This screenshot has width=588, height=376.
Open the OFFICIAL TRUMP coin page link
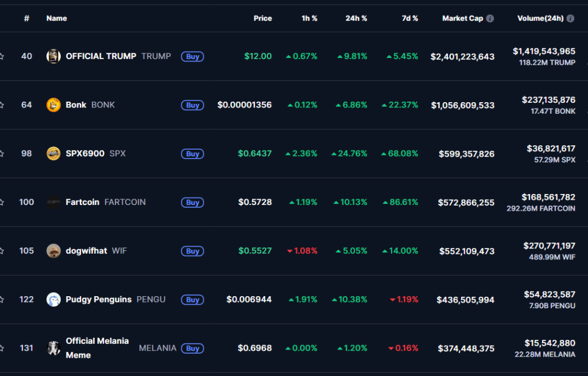(x=101, y=56)
